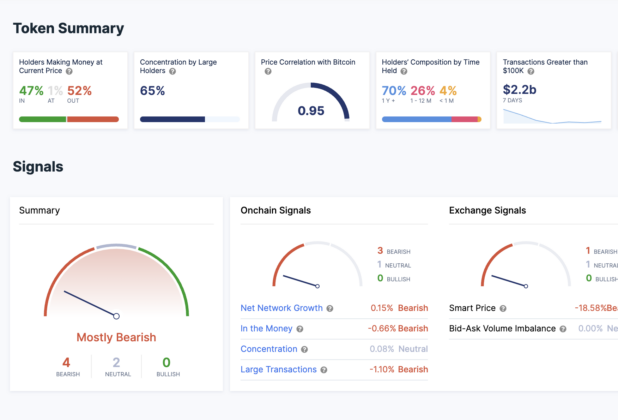Click the 70% 1Y+ holders value
This screenshot has width=618, height=420.
(x=394, y=91)
